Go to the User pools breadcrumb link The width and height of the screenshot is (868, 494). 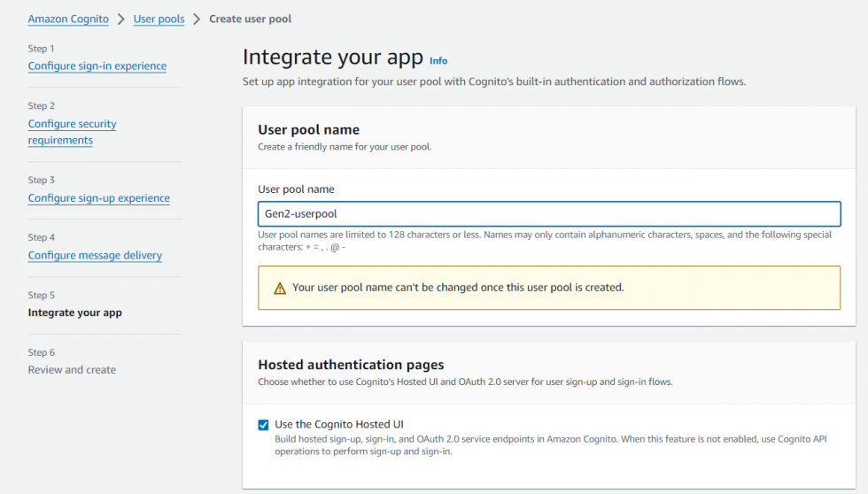(159, 19)
